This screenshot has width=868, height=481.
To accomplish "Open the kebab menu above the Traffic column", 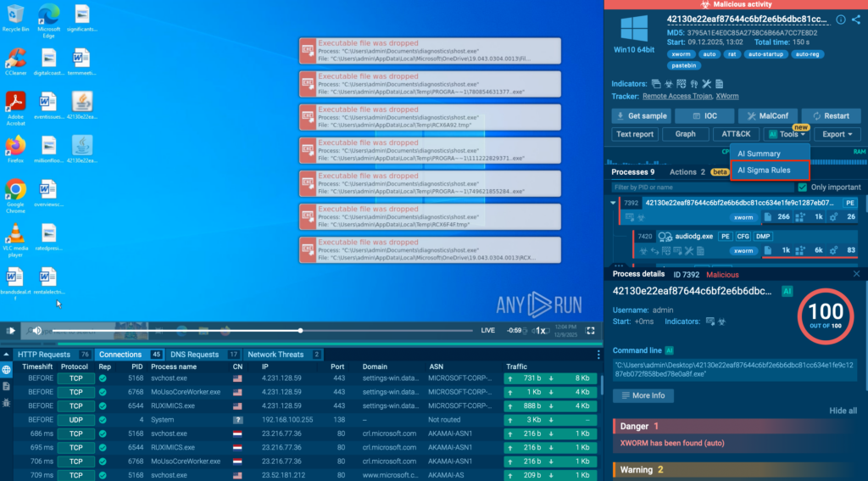I will coord(598,355).
